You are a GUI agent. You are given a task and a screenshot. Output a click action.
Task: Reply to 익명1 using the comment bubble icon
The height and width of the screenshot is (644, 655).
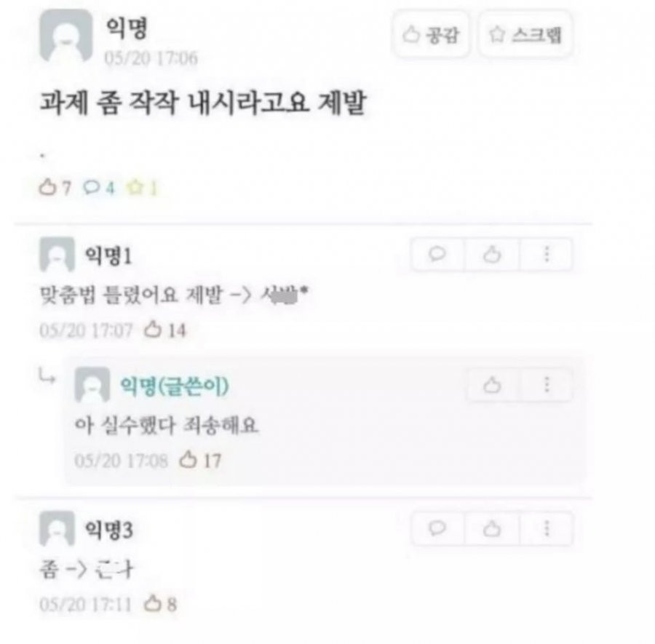[x=437, y=254]
